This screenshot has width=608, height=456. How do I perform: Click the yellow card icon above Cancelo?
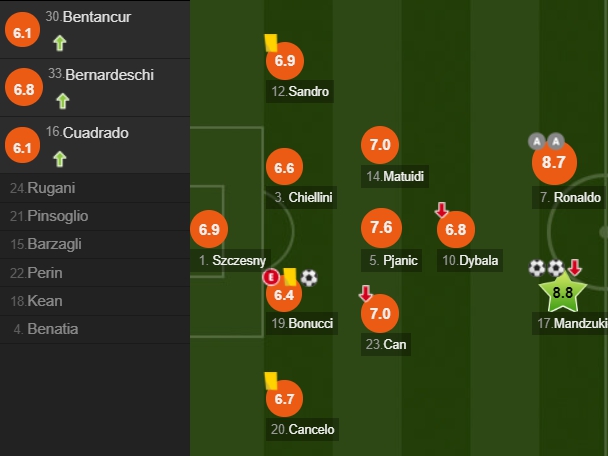(x=271, y=381)
